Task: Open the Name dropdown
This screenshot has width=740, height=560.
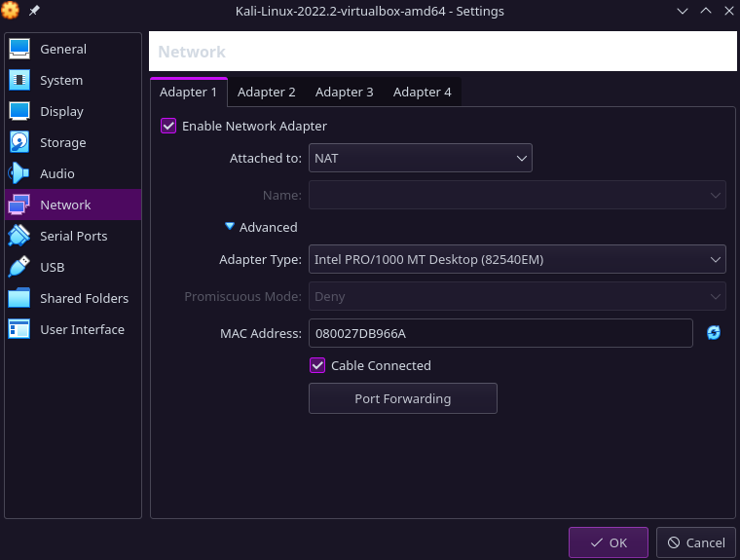Action: click(517, 195)
